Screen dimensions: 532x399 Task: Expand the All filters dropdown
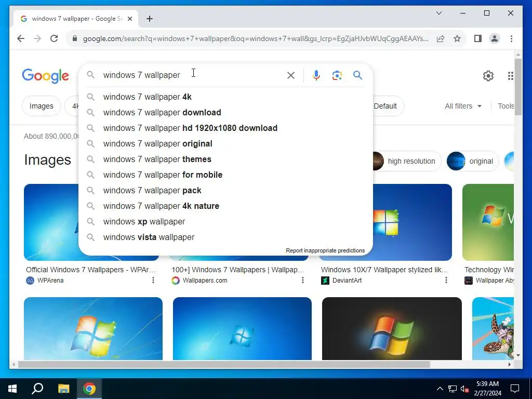[x=463, y=106]
